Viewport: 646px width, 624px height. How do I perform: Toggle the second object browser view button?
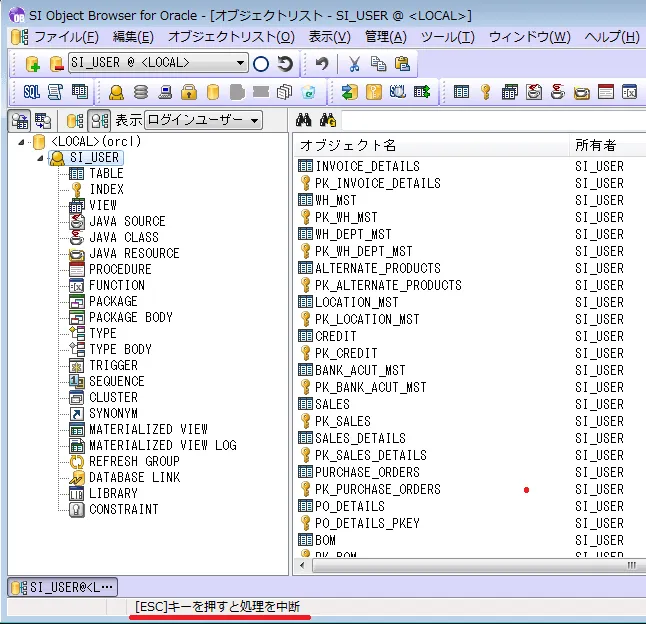point(43,121)
